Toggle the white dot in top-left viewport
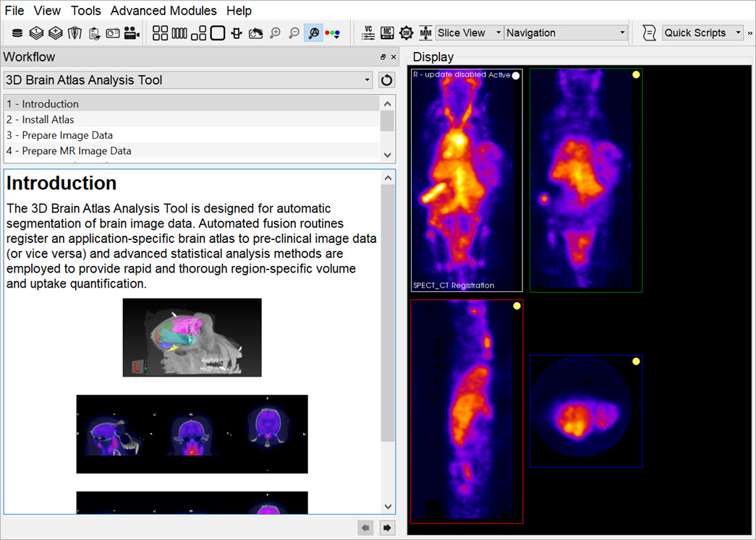 click(x=515, y=75)
